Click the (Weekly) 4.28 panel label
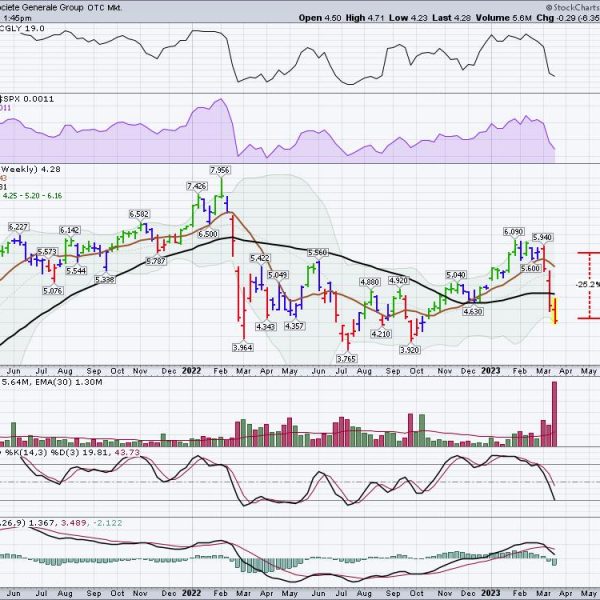 click(x=30, y=169)
